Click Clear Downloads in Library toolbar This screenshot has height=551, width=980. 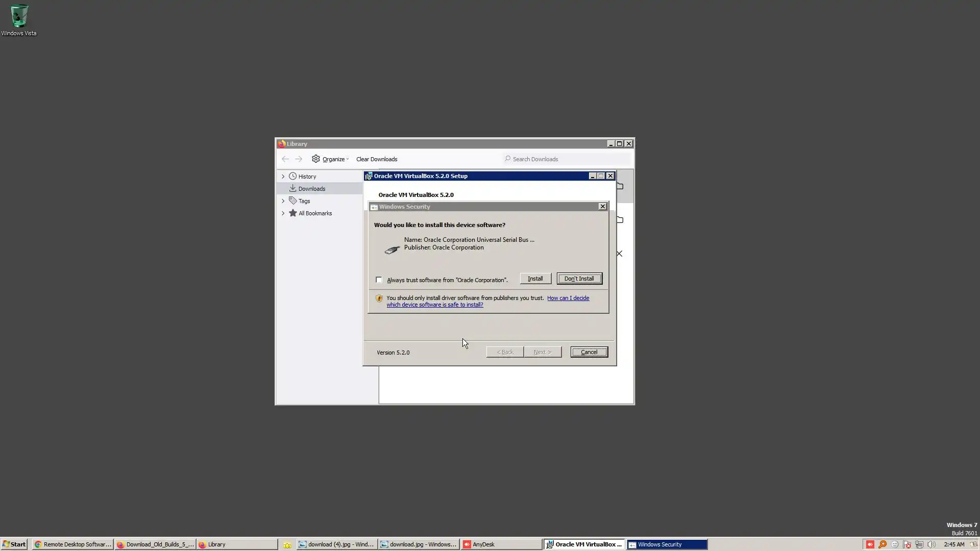pos(376,159)
